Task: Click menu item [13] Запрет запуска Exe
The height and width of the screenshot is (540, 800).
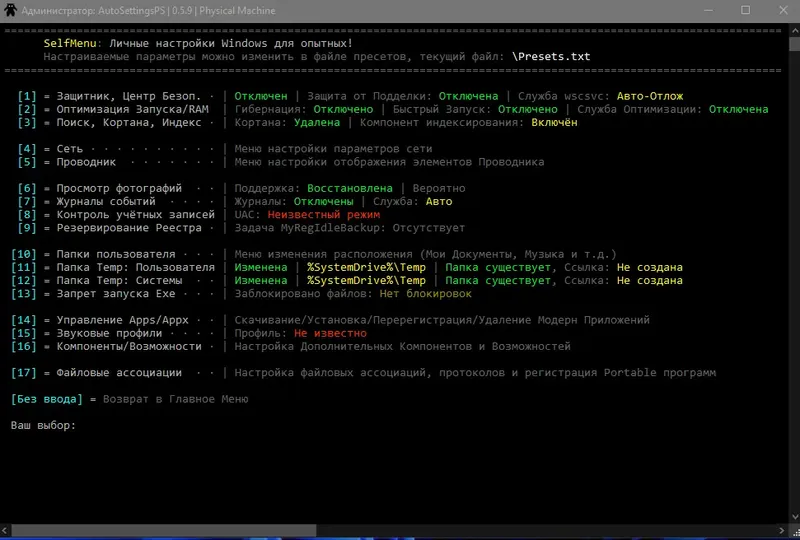Action: (x=93, y=293)
